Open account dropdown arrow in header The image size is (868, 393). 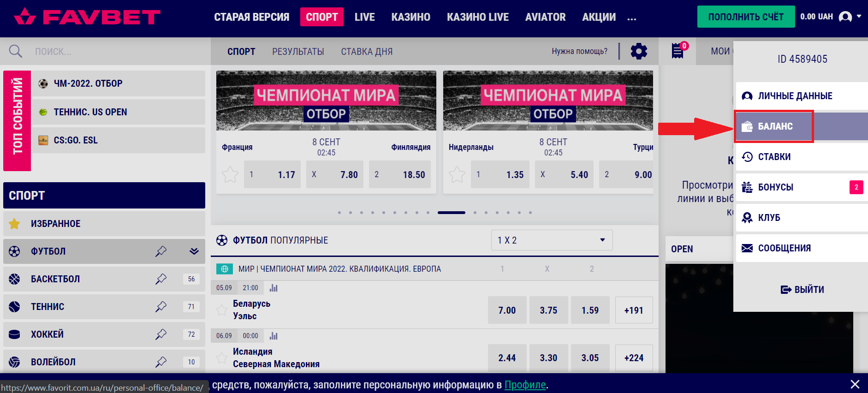(859, 16)
